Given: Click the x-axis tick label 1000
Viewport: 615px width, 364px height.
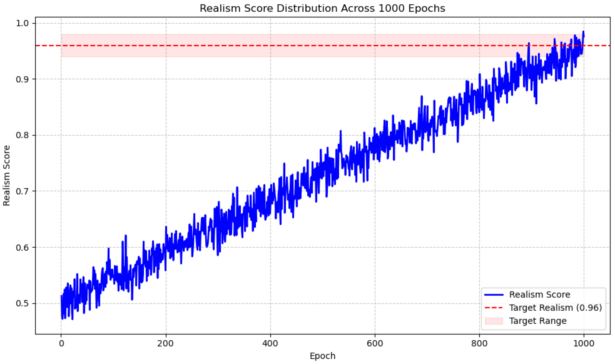Looking at the screenshot, I should pyautogui.click(x=584, y=343).
